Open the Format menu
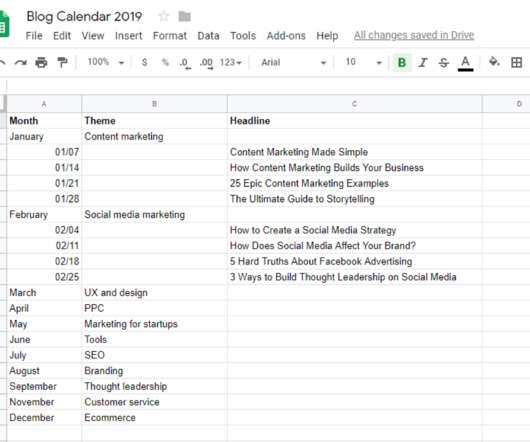530x442 pixels. coord(170,35)
